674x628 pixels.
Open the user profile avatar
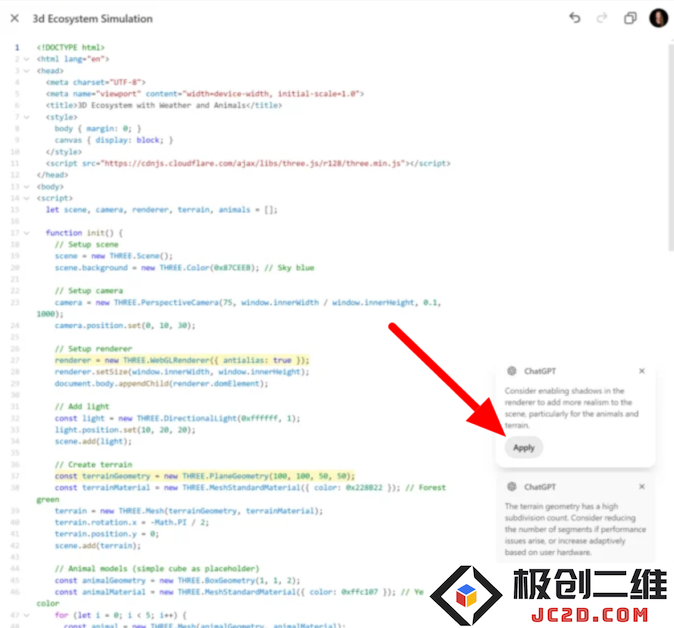659,18
